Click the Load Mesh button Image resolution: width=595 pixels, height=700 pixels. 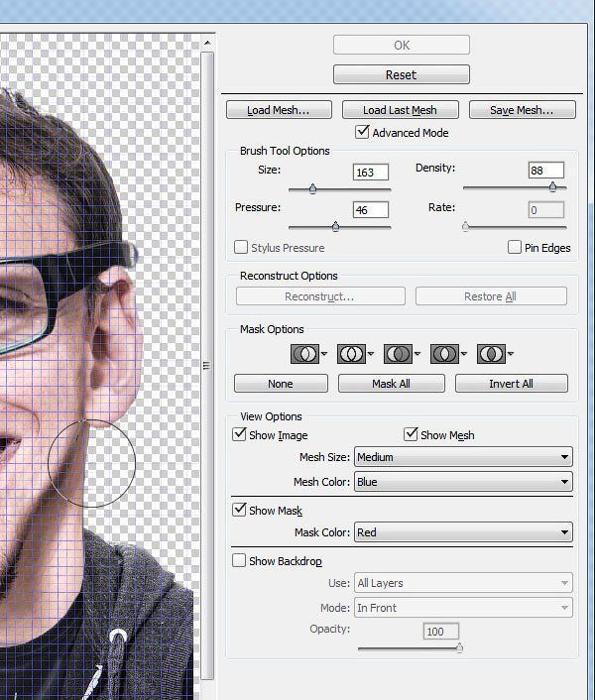click(279, 110)
